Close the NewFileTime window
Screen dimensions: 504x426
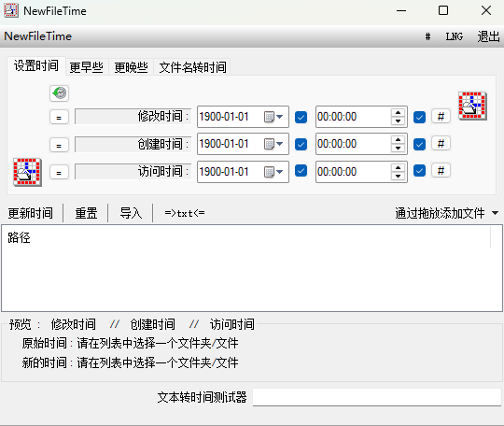[x=486, y=10]
